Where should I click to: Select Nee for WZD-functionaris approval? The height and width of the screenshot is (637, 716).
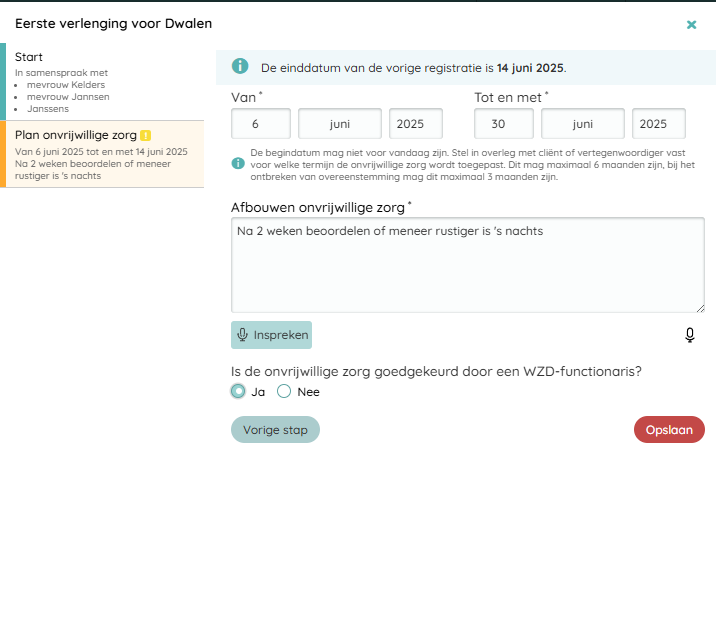click(x=284, y=391)
